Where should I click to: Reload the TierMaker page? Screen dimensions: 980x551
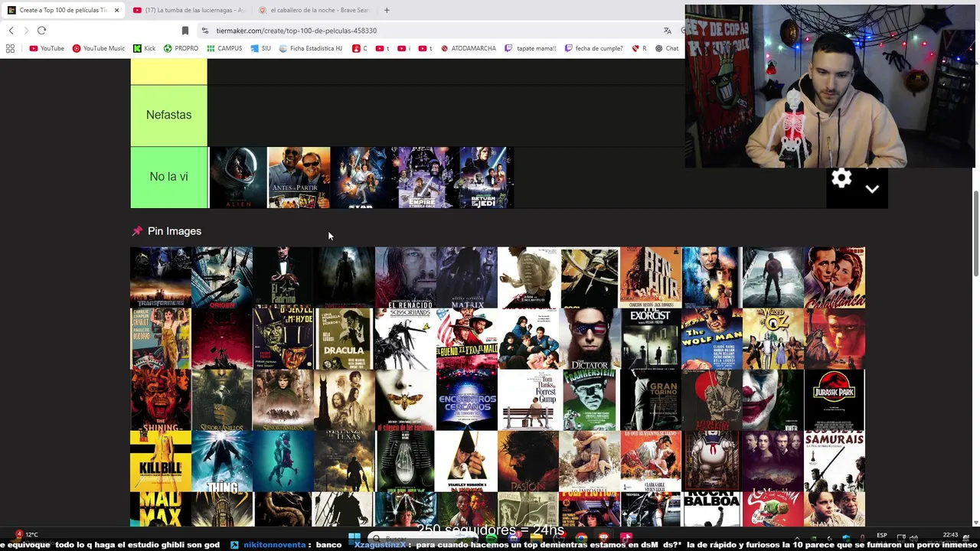pos(41,31)
